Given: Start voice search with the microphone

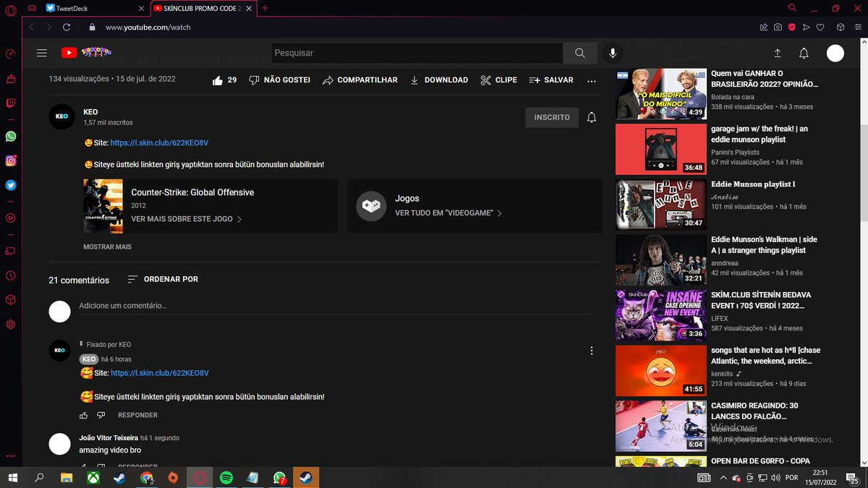Looking at the screenshot, I should [x=613, y=53].
